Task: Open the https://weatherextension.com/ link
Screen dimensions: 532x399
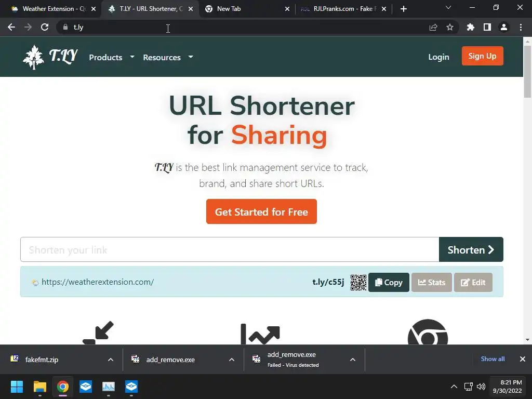Action: click(x=98, y=282)
